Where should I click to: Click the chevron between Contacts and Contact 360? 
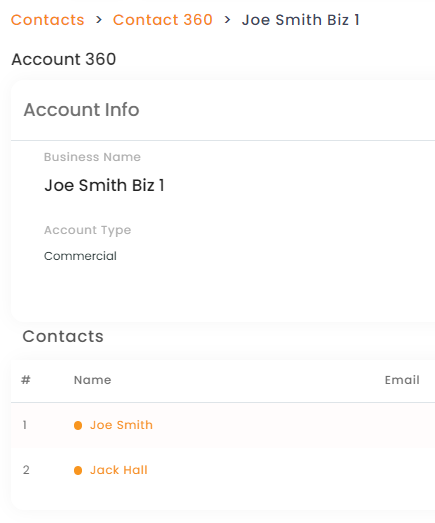click(99, 20)
